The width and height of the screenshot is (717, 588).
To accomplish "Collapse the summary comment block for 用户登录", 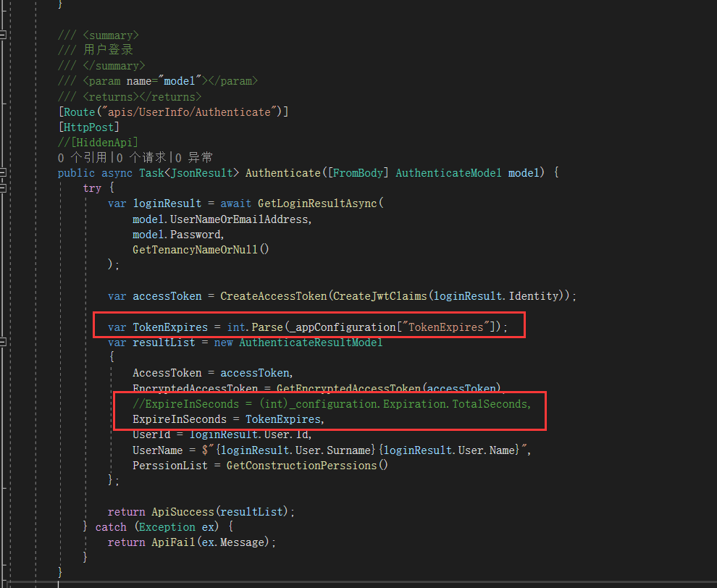I will point(3,35).
